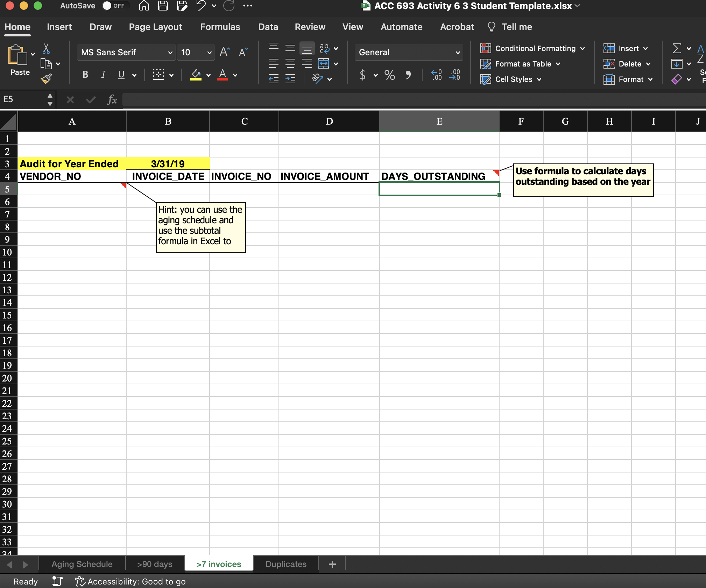Click the Merge cells icon

pyautogui.click(x=324, y=64)
